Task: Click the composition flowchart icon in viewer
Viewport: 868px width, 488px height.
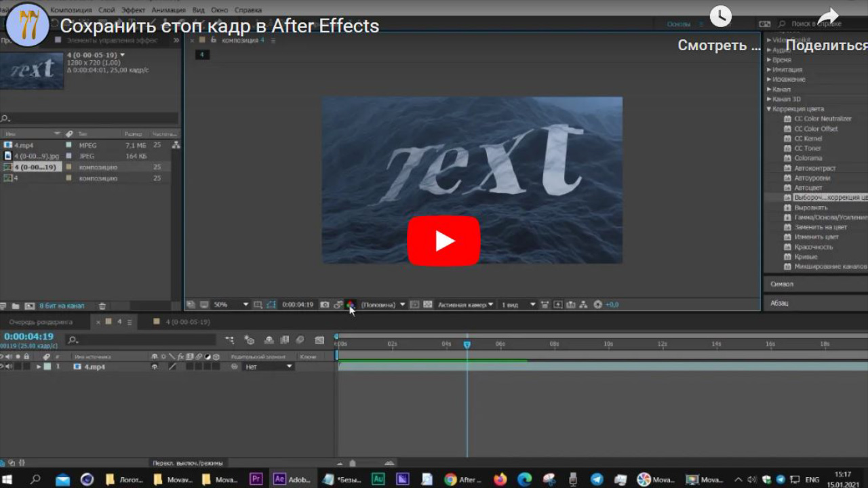Action: click(584, 305)
